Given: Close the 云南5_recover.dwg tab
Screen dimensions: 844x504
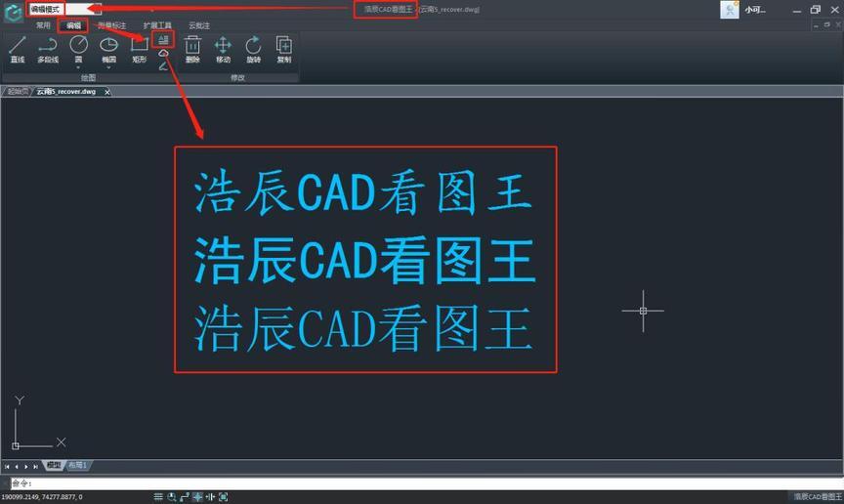Looking at the screenshot, I should pos(107,92).
